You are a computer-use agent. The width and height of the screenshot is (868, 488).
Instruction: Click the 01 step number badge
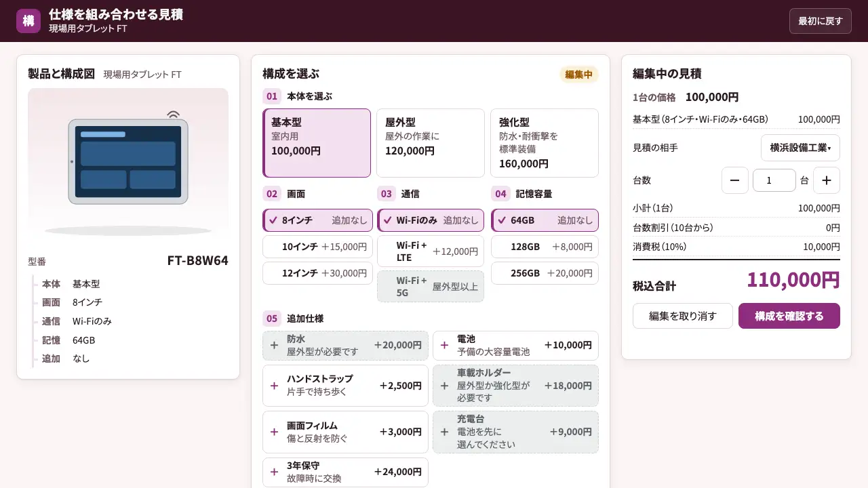(272, 96)
